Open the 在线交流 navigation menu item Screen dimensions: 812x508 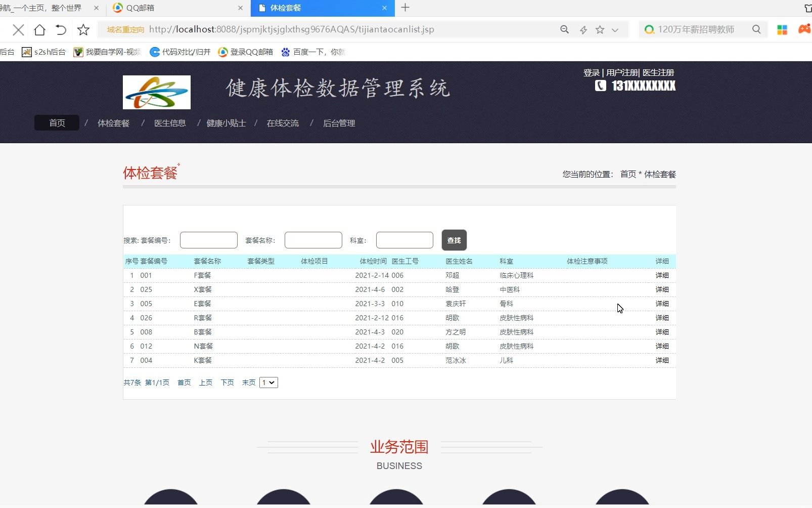coord(283,123)
